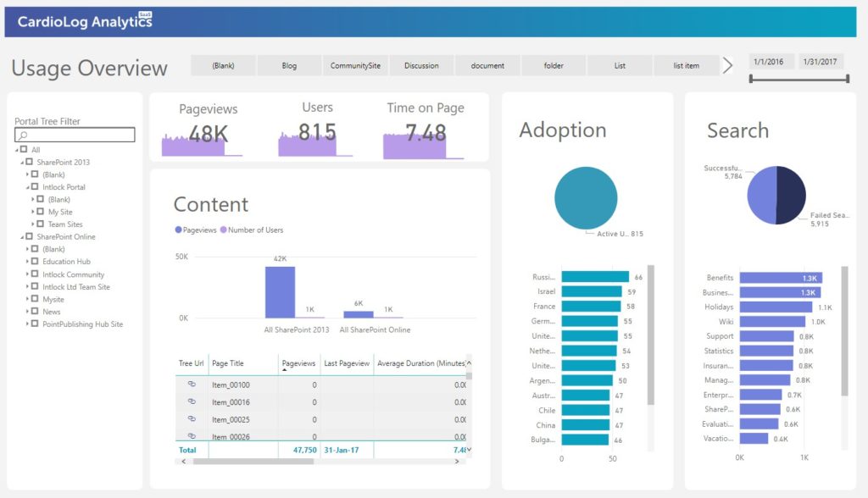Check the Intlock Portal checkbox
868x498 pixels.
click(x=34, y=186)
